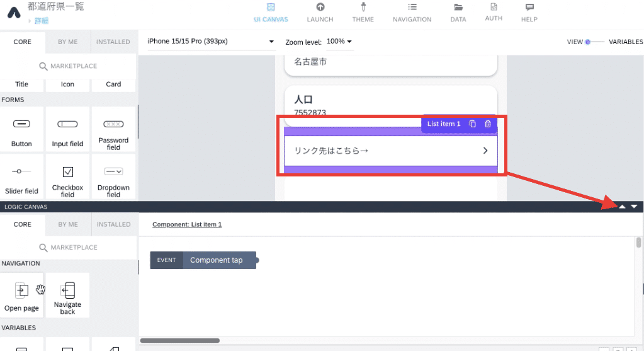644x351 pixels.
Task: Select the Password field component
Action: tap(113, 129)
